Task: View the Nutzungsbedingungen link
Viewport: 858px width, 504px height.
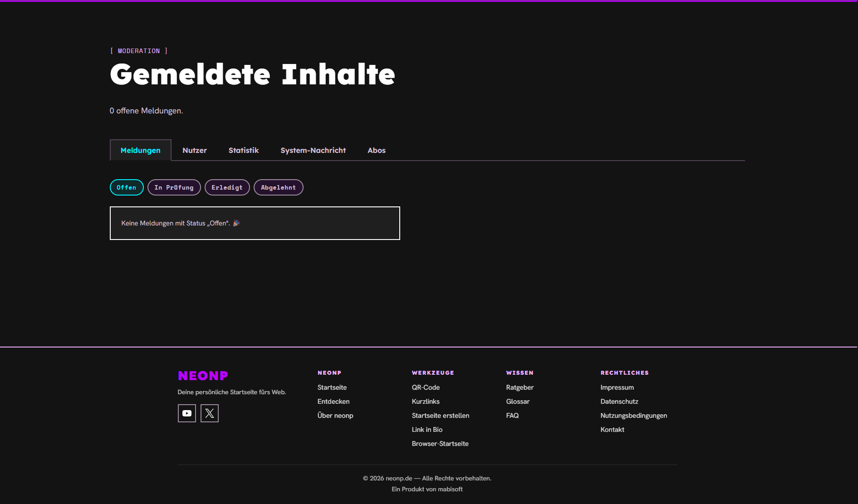Action: pos(634,416)
